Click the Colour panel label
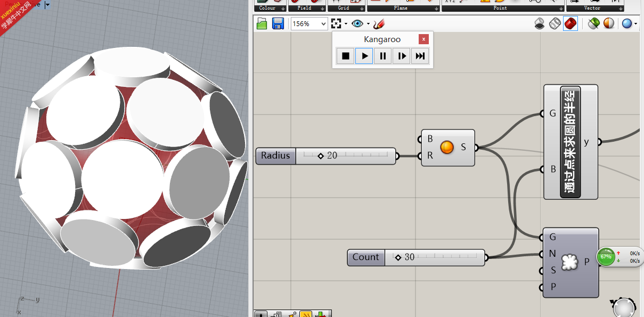This screenshot has width=644, height=317. pos(267,8)
